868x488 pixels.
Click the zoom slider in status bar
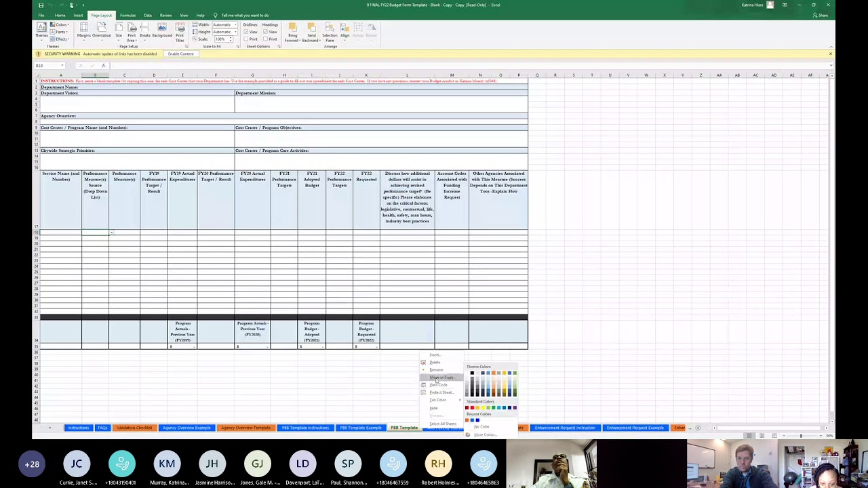point(800,436)
